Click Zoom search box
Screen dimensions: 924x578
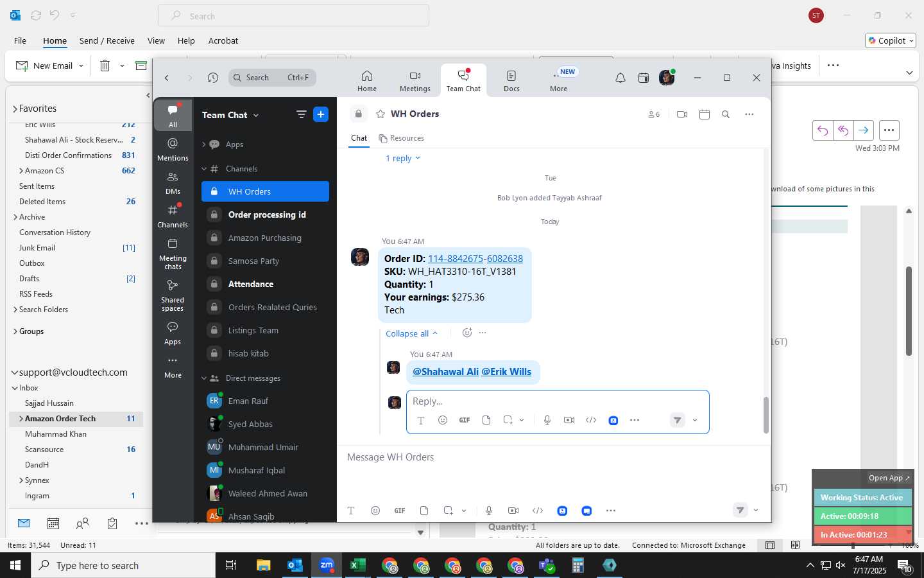click(x=272, y=78)
